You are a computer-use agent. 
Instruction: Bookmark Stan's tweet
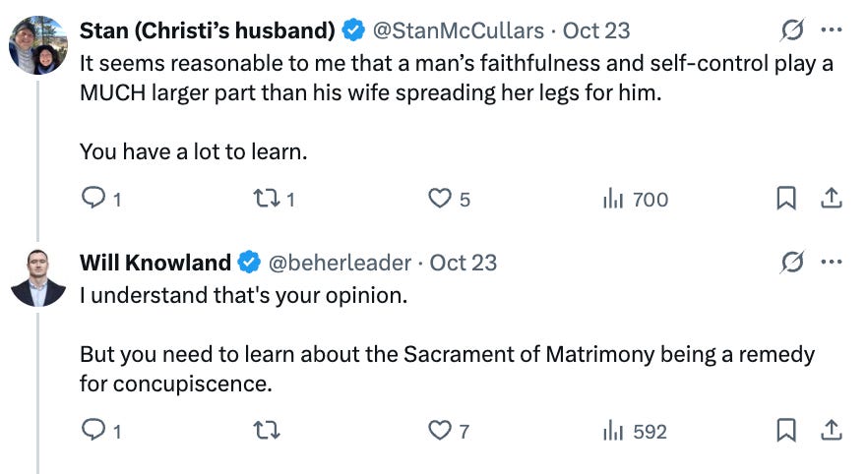(786, 199)
